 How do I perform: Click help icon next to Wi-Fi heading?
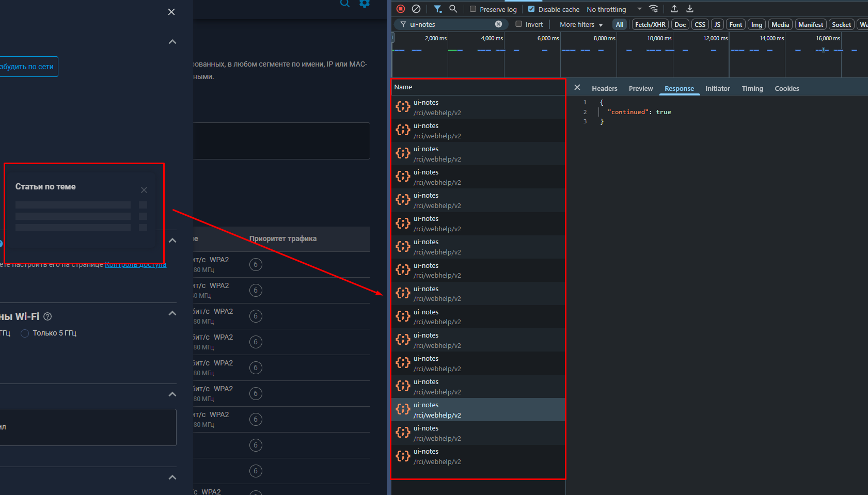(x=48, y=316)
